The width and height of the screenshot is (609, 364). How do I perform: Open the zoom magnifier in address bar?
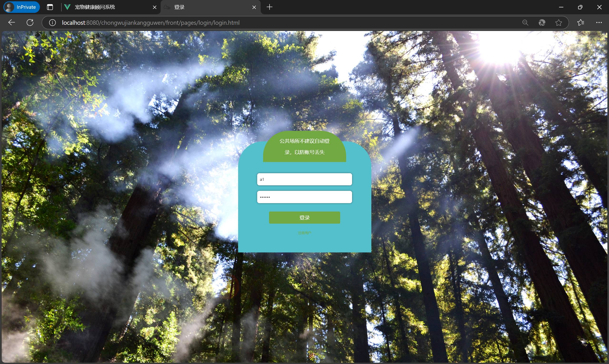pos(525,23)
